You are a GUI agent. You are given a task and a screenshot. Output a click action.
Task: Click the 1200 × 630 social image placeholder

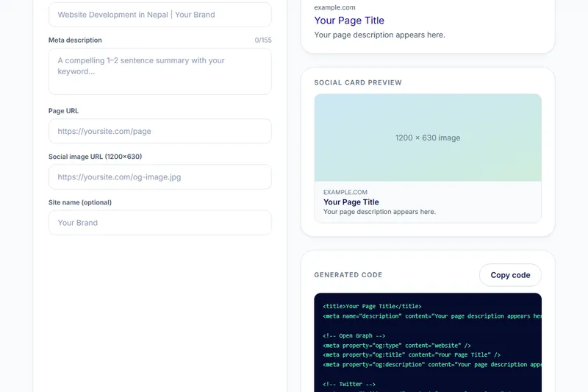428,138
